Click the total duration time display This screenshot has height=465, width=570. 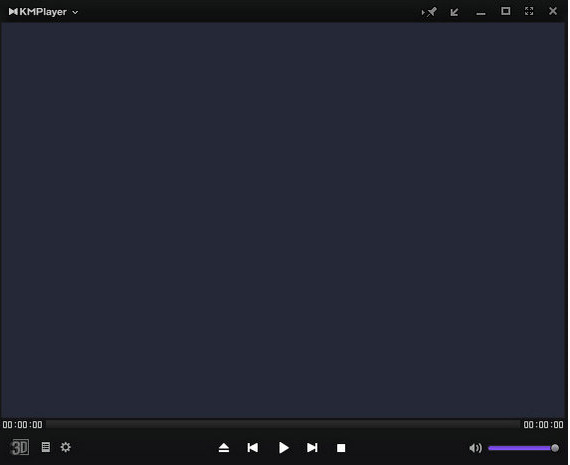tap(543, 425)
